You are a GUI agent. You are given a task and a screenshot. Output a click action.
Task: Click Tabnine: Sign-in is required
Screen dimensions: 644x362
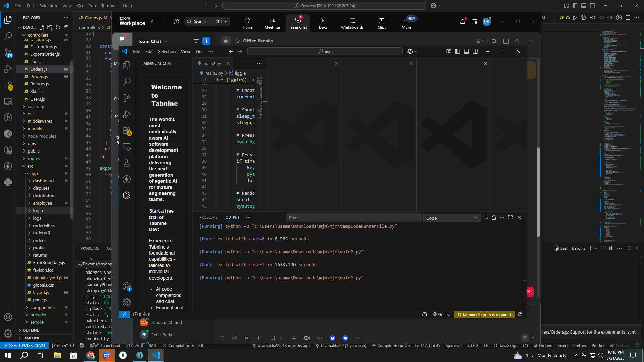click(x=484, y=314)
